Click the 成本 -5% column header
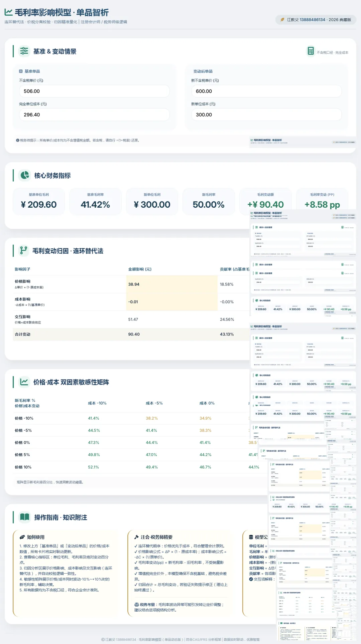The width and height of the screenshot is (361, 644). pos(154,403)
